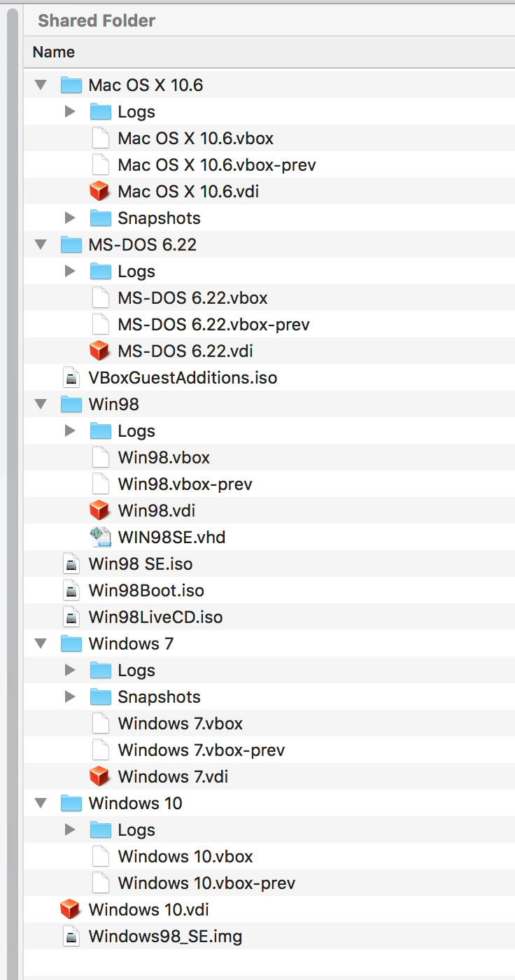Expand Logs under Windows 7
The image size is (515, 980).
click(70, 670)
